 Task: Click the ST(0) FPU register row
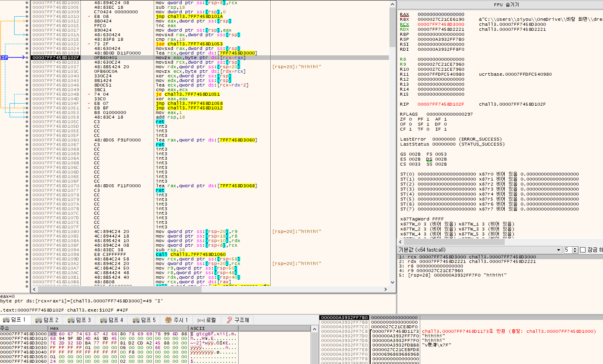point(489,174)
